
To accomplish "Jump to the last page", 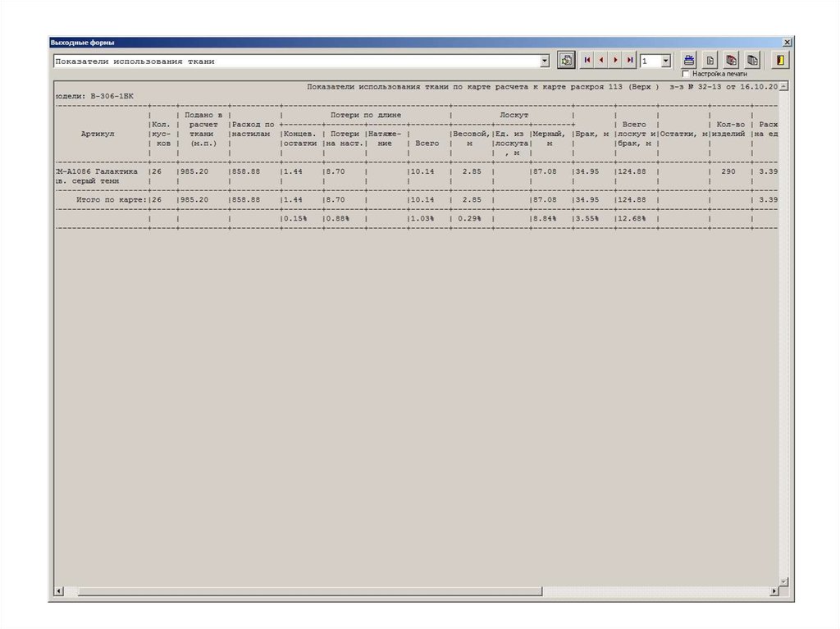I will click(x=629, y=61).
